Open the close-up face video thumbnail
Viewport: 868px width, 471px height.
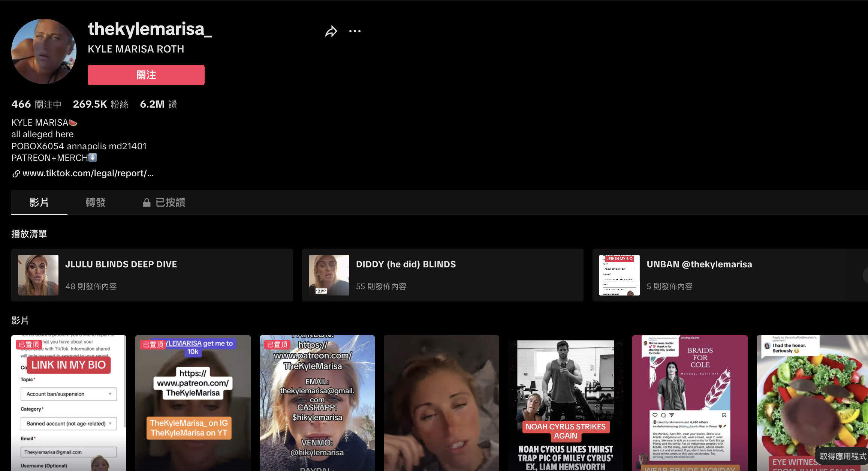(441, 403)
